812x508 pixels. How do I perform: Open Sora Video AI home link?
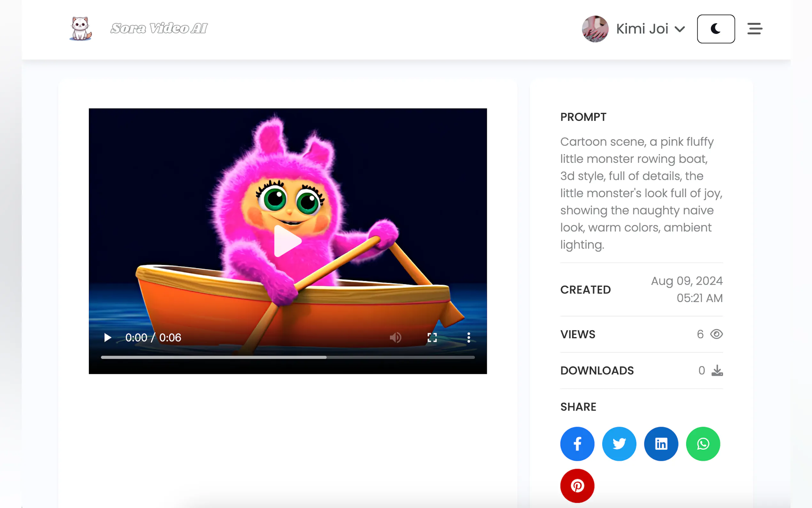coord(159,28)
